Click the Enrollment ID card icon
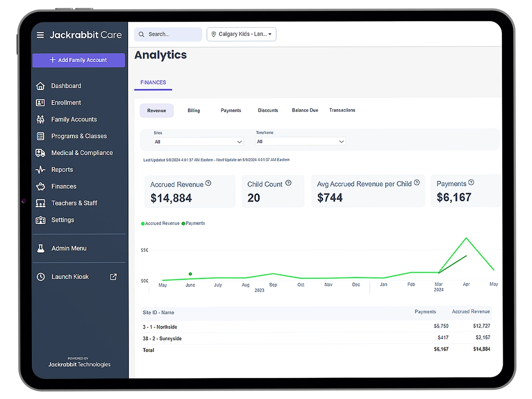The image size is (532, 399). (x=40, y=102)
